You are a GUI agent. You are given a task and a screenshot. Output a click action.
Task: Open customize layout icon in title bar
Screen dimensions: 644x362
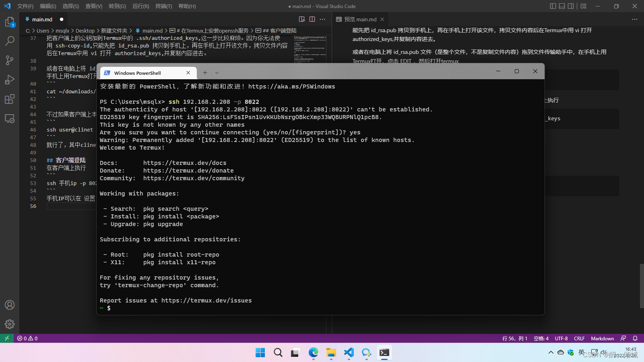[584, 6]
